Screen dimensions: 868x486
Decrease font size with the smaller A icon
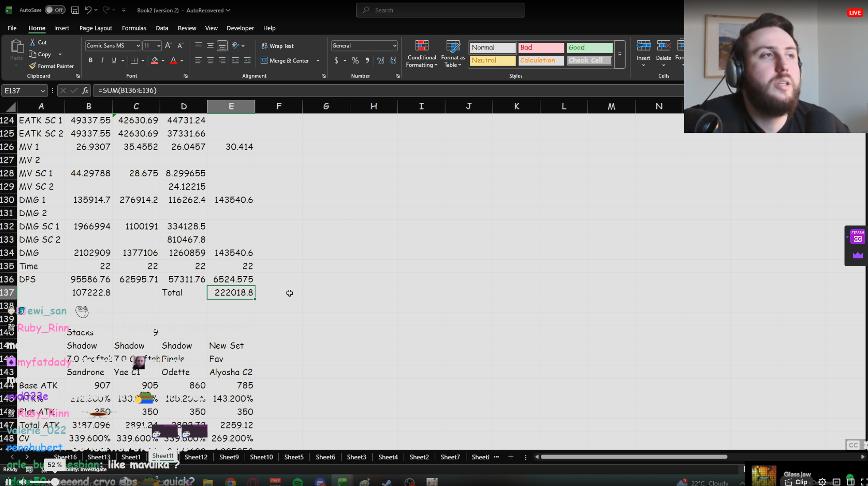[180, 46]
